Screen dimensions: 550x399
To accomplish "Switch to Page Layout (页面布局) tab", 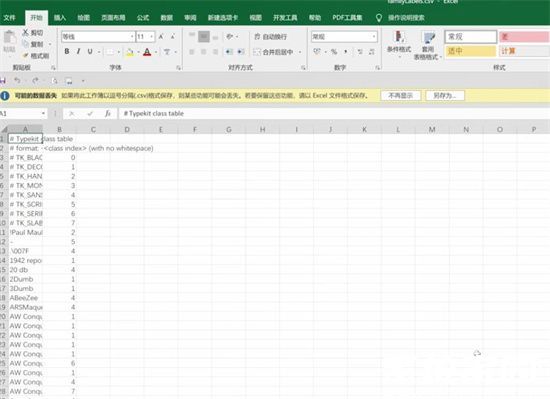I will [113, 18].
